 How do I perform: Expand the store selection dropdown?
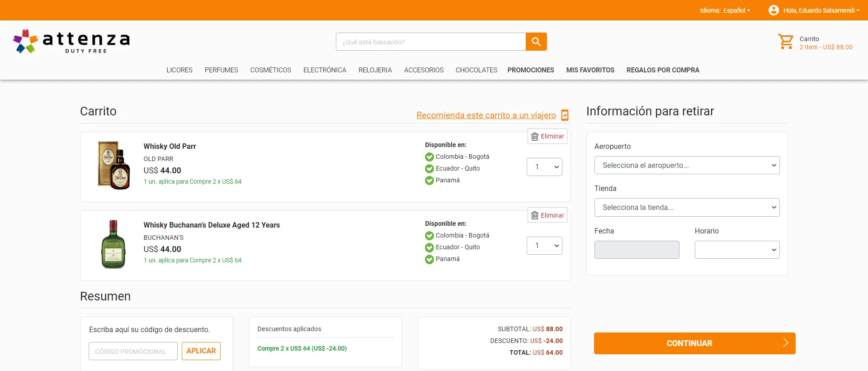(687, 207)
